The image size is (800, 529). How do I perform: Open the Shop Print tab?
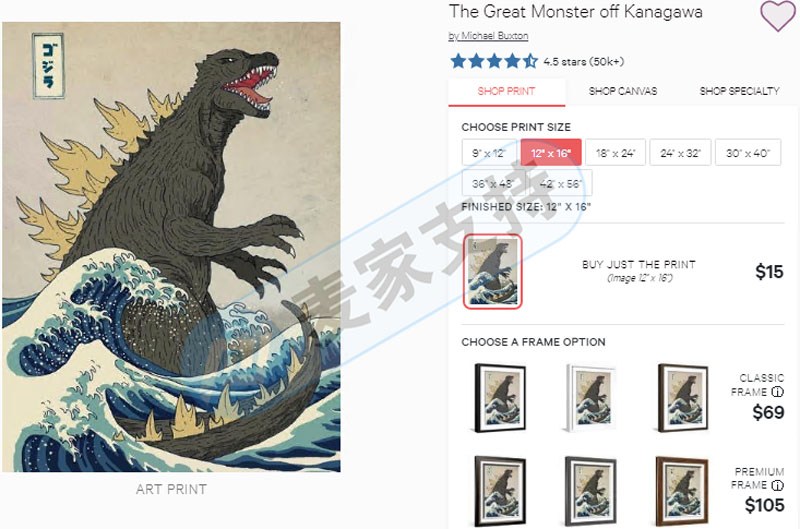point(507,91)
